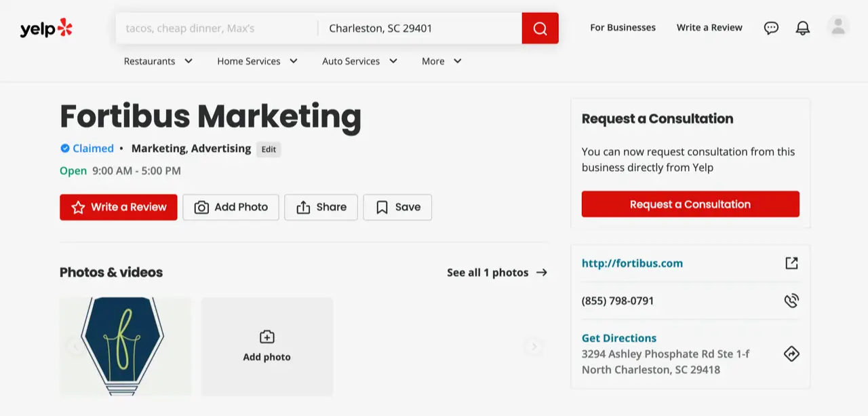Expand the Home Services menu

[258, 61]
